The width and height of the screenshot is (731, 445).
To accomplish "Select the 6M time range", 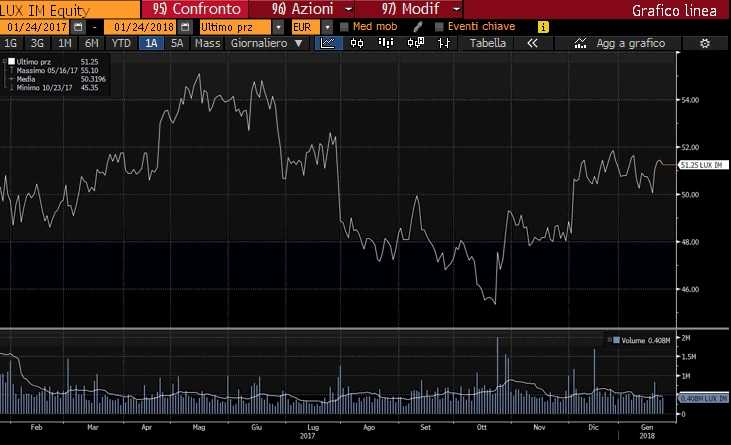I will pyautogui.click(x=91, y=43).
